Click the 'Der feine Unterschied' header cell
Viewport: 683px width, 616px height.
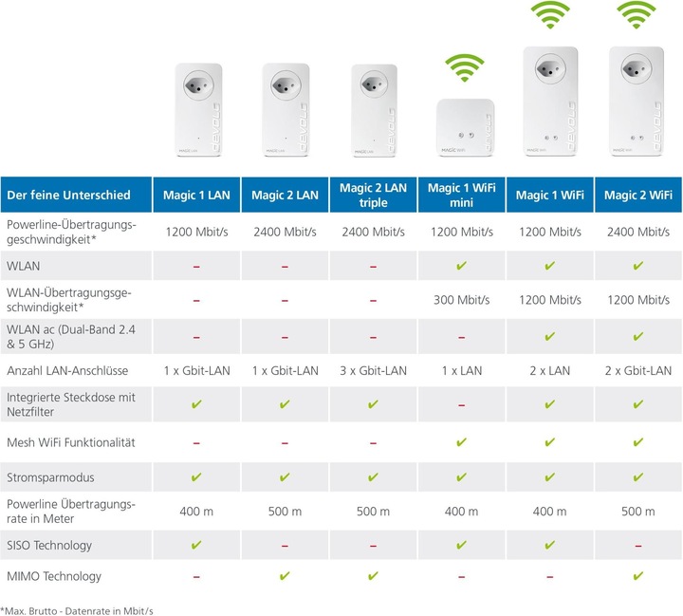pyautogui.click(x=76, y=195)
